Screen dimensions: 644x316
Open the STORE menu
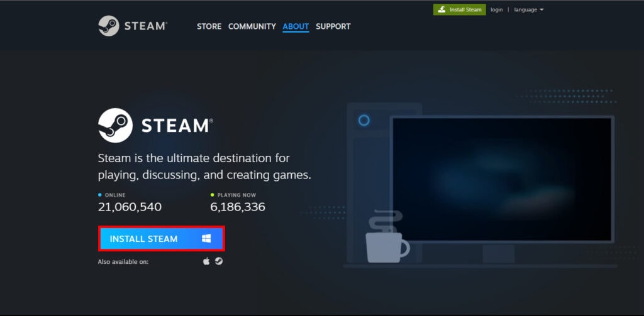(x=209, y=26)
